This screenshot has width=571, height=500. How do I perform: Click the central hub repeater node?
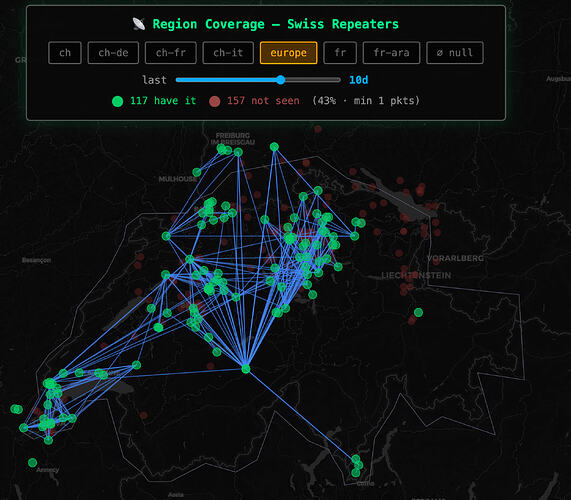[246, 369]
